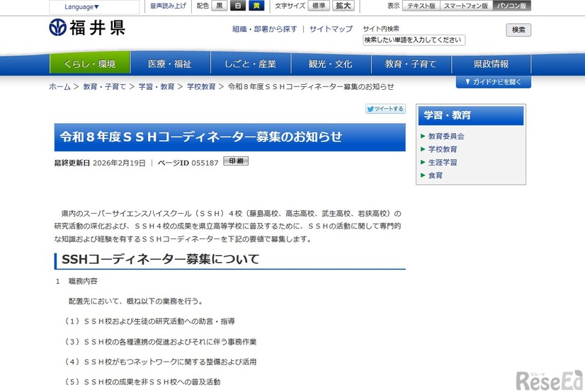585x392 pixels.
Task: Click the ツイートする Twitter button
Action: pos(385,108)
